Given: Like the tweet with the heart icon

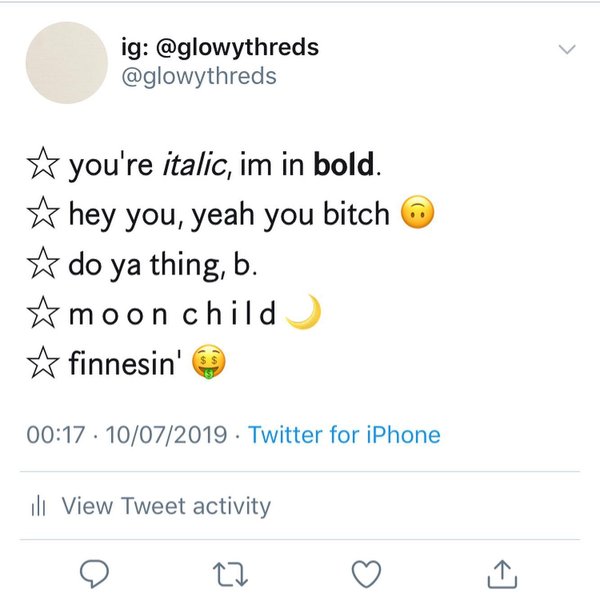Looking at the screenshot, I should pos(366,572).
